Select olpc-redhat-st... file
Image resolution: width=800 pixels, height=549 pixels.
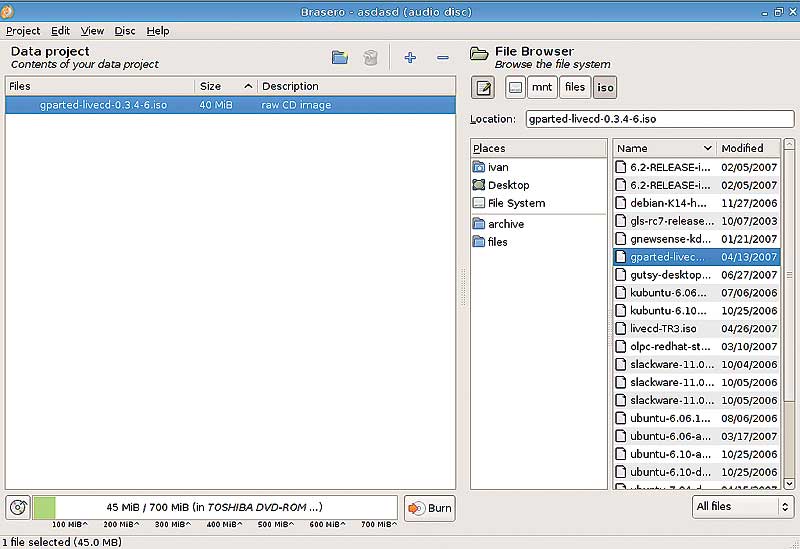[696, 346]
